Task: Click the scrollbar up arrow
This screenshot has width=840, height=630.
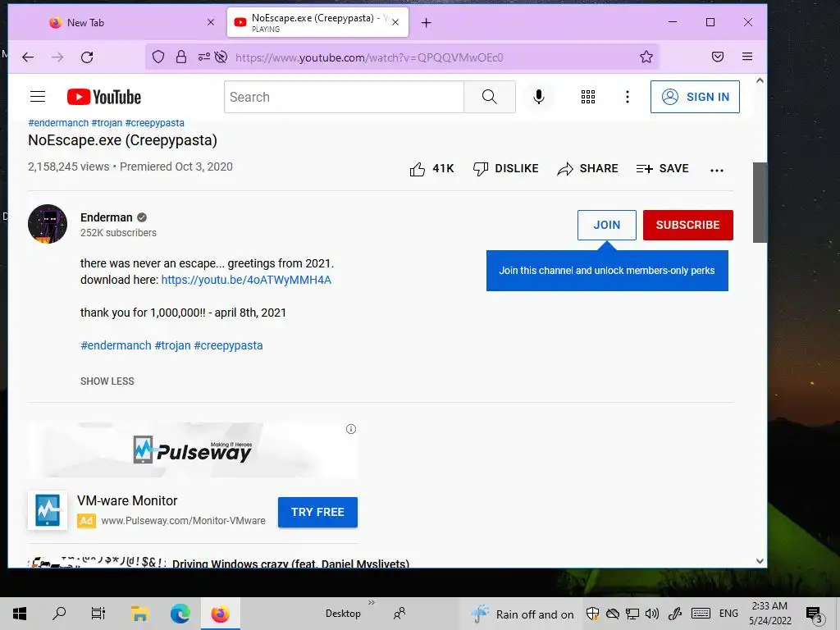Action: (760, 80)
